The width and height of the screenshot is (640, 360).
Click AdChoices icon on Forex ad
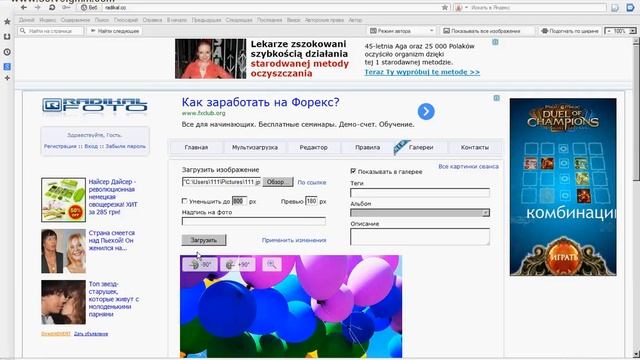(x=496, y=98)
